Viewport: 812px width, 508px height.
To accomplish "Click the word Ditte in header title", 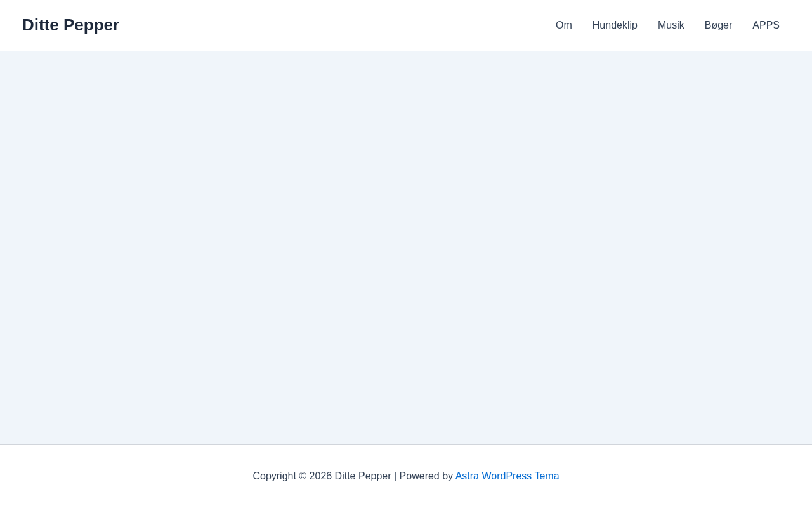I will pos(41,25).
